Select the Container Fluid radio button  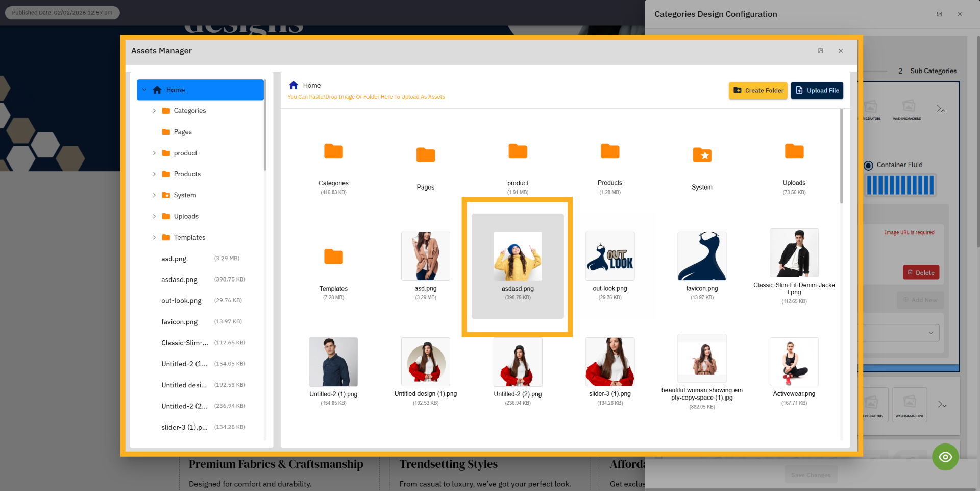868,165
